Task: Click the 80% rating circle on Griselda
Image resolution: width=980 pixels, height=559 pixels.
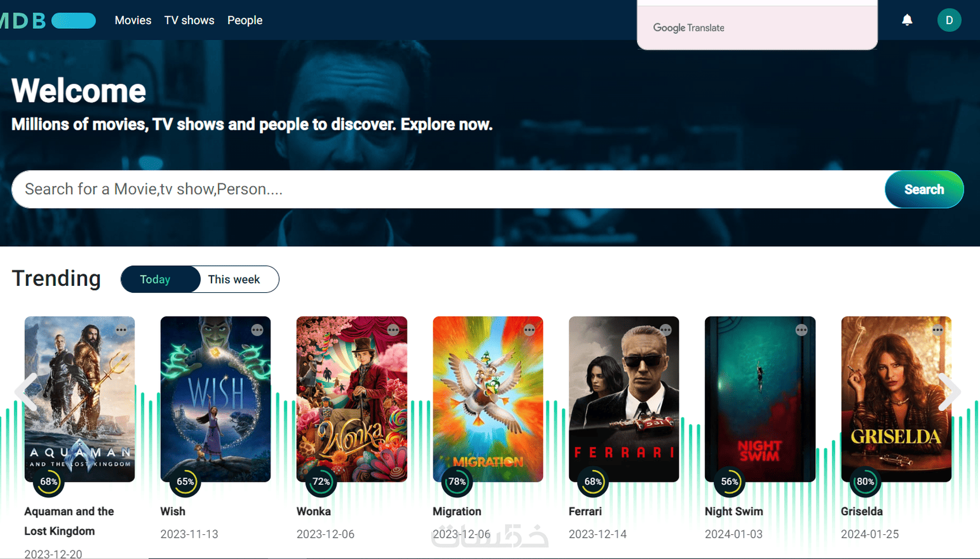Action: 865,482
